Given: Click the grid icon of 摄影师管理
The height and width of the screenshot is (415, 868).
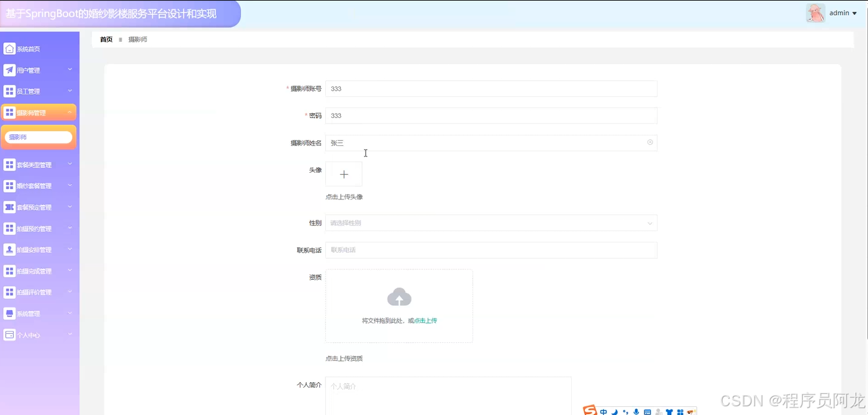Looking at the screenshot, I should click(9, 112).
